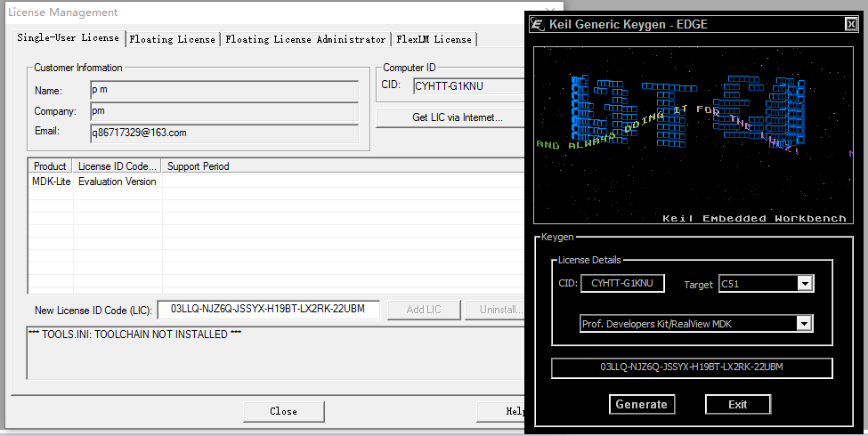This screenshot has width=868, height=436.
Task: Expand the Prof. Developers Kit/RealView MDK dropdown
Action: (804, 324)
